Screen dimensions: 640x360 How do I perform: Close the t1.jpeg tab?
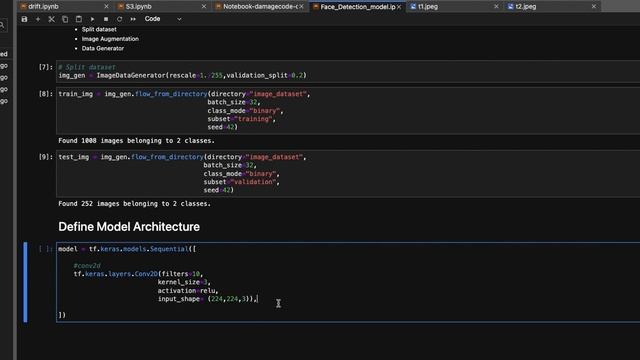coord(496,7)
